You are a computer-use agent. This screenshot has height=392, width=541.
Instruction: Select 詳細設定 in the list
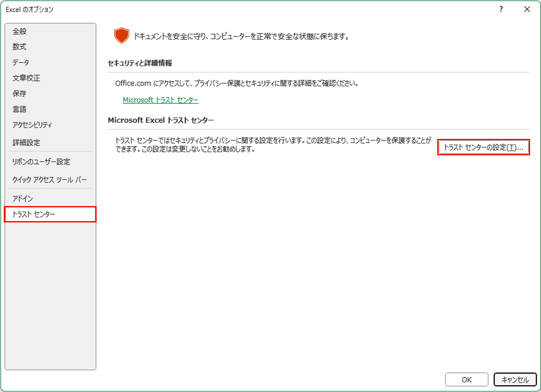click(50, 143)
